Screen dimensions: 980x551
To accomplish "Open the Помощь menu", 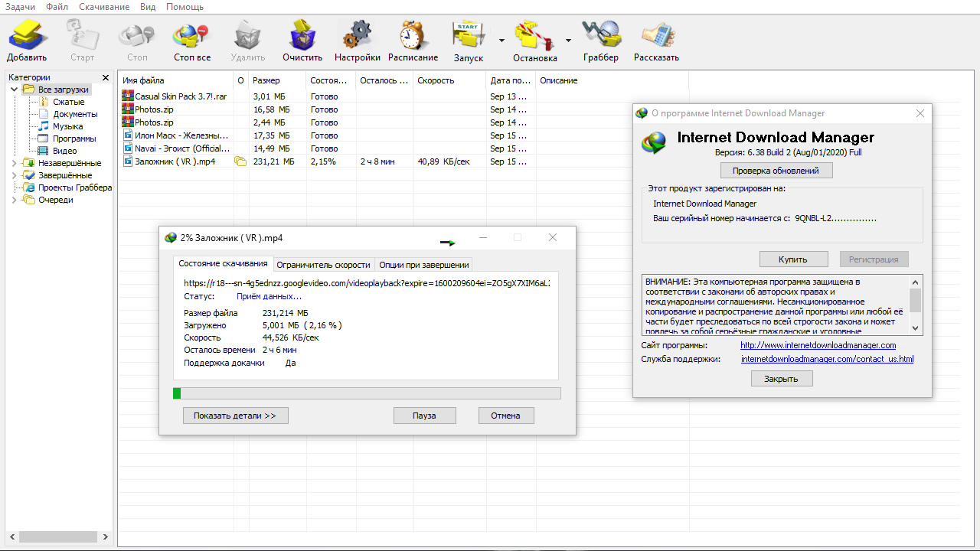I will coord(185,7).
